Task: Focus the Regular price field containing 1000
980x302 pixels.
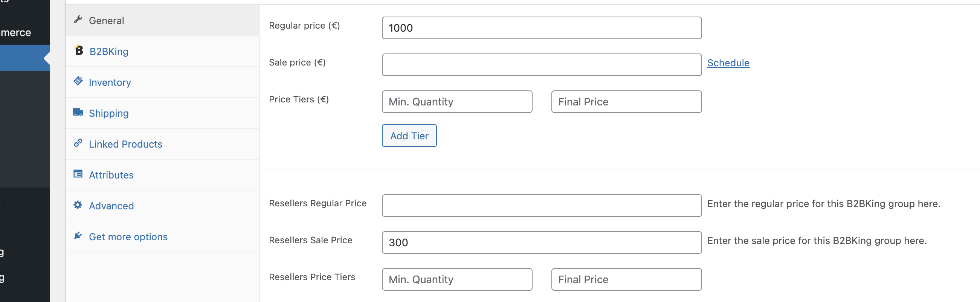Action: pyautogui.click(x=542, y=28)
